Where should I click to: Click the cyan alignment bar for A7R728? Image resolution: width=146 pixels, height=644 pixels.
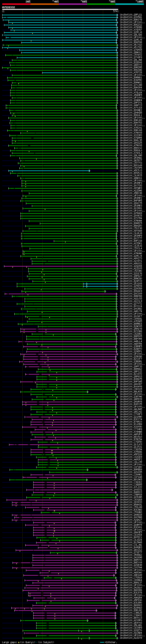pos(80,73)
